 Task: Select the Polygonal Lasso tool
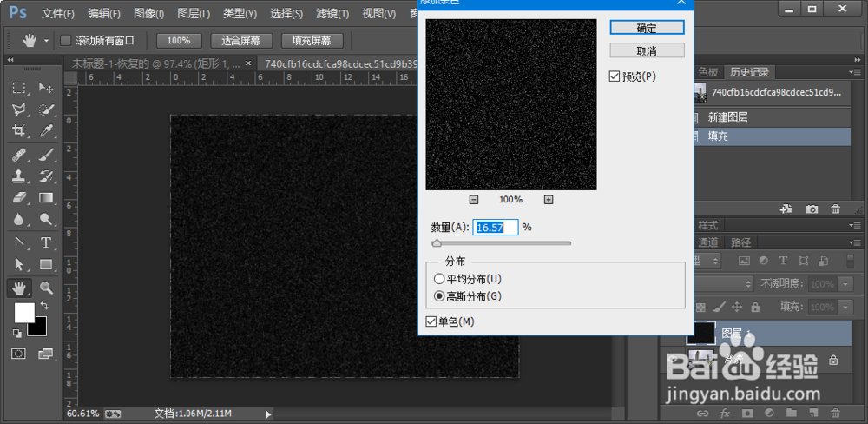(19, 109)
